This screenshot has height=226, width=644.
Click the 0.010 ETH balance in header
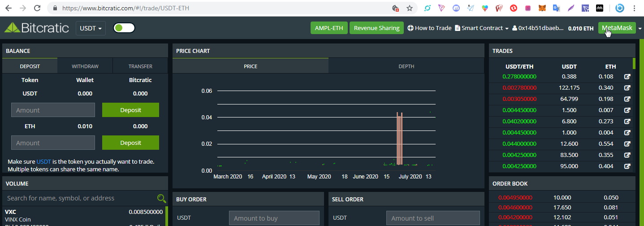(x=581, y=28)
